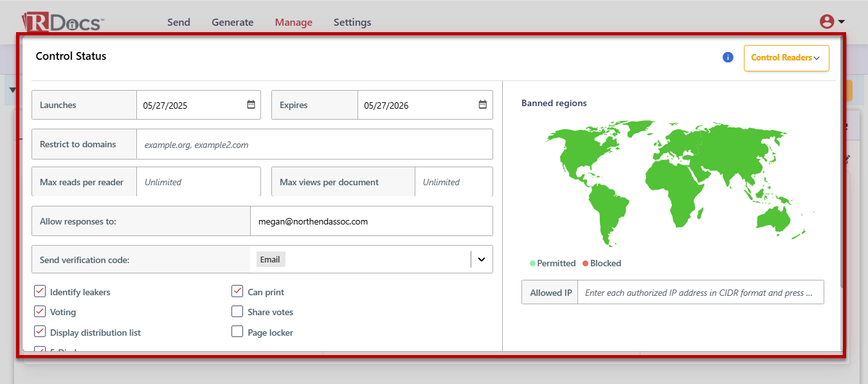Enable the Share votes checkbox
Image resolution: width=868 pixels, height=384 pixels.
coord(237,311)
